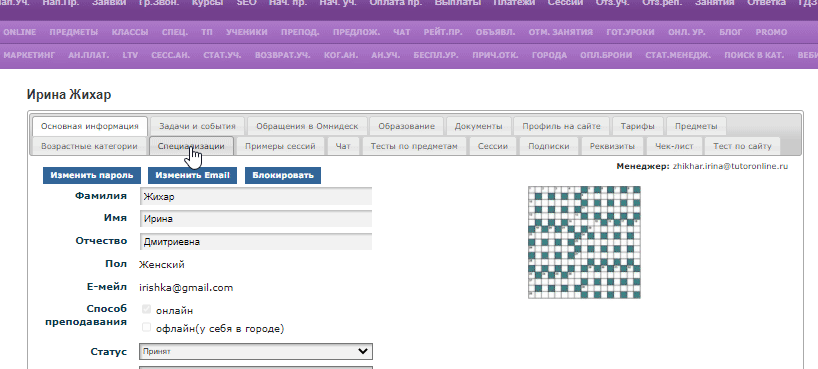The height and width of the screenshot is (369, 818).
Task: Open ПРЕДМЕТЫ in the navigation bar
Action: [x=74, y=32]
